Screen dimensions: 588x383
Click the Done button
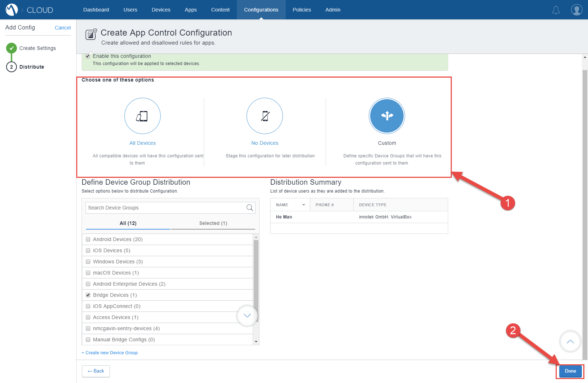click(570, 371)
